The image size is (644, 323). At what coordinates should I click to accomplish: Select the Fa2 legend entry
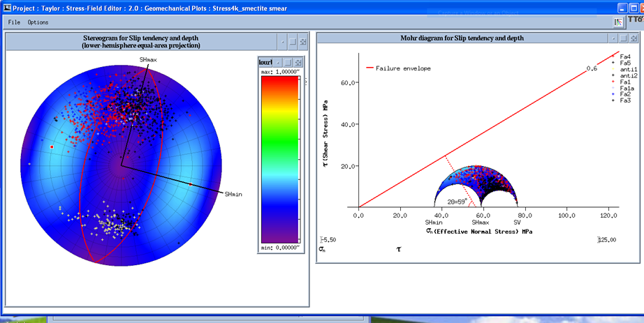pos(622,94)
